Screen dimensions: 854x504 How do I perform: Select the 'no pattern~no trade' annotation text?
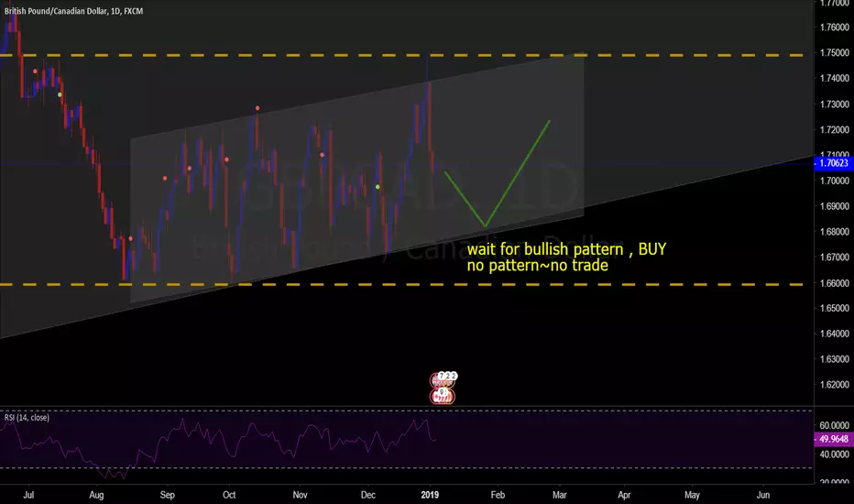coord(537,266)
